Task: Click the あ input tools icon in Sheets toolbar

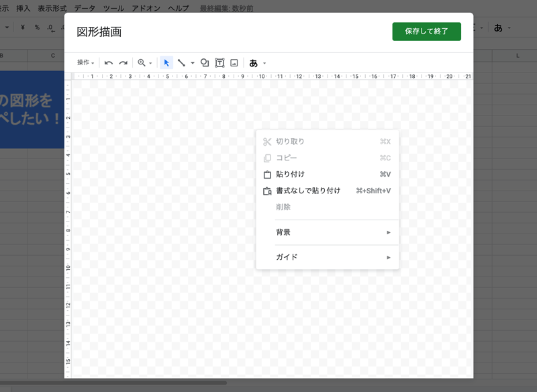Action: [x=498, y=28]
